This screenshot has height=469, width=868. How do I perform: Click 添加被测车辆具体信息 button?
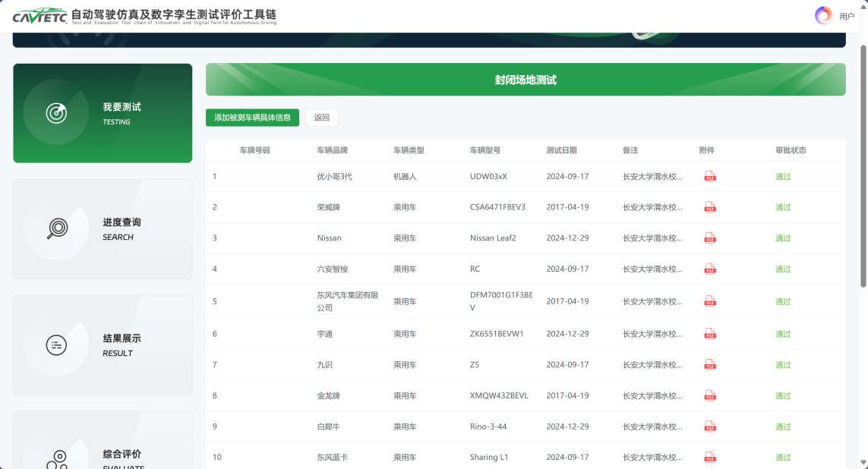point(252,117)
